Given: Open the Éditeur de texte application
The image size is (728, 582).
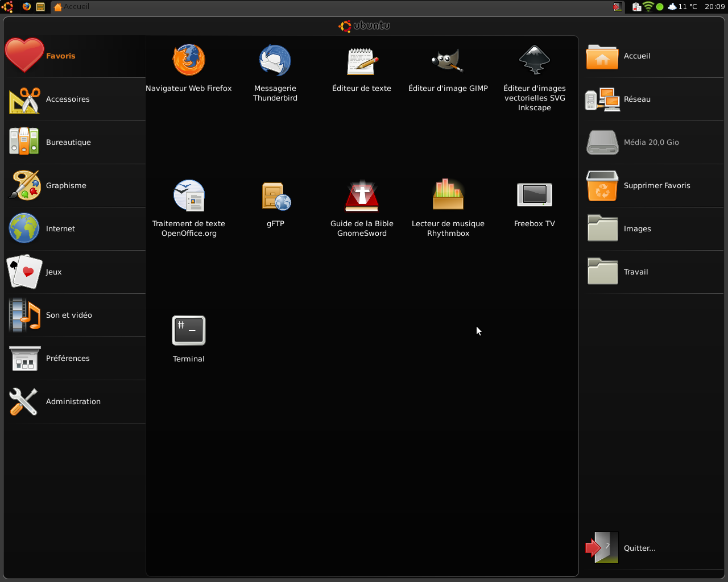Looking at the screenshot, I should [362, 68].
